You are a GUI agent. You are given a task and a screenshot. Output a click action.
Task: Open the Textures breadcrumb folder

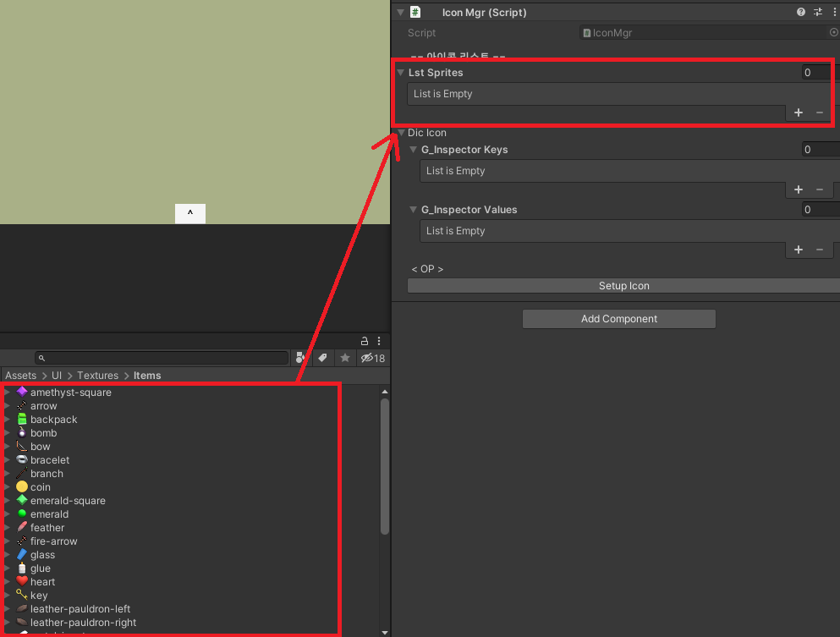[x=97, y=375]
